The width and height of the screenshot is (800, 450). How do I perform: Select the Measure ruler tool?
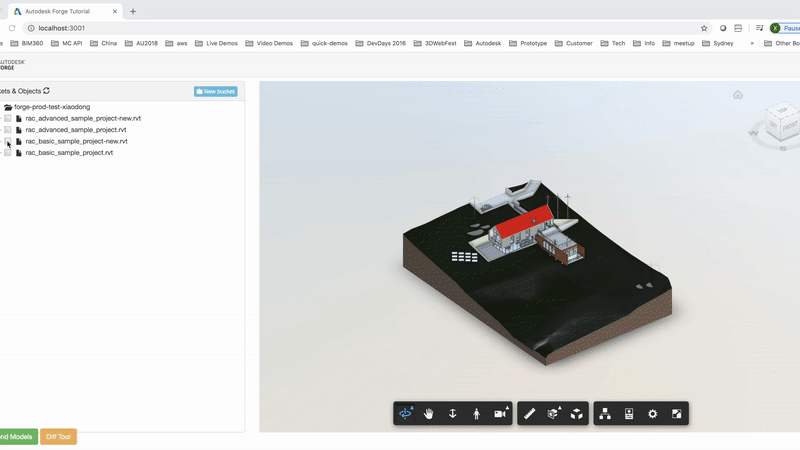click(530, 414)
